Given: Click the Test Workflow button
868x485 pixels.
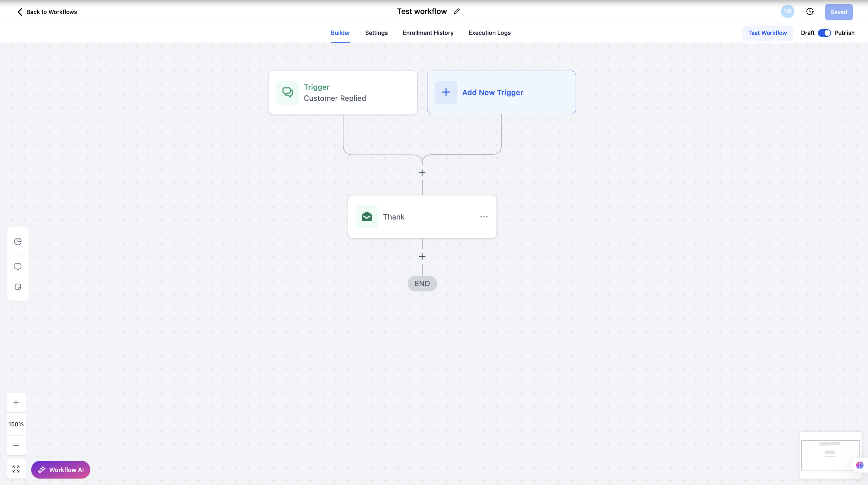Looking at the screenshot, I should pos(767,33).
